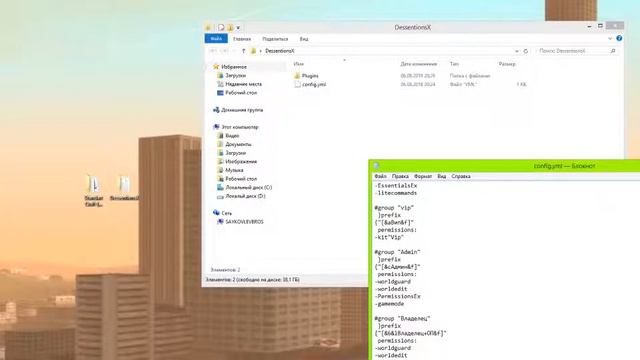Image resolution: width=640 pixels, height=360 pixels.
Task: Select the Plugins folder in file list
Action: [310, 76]
